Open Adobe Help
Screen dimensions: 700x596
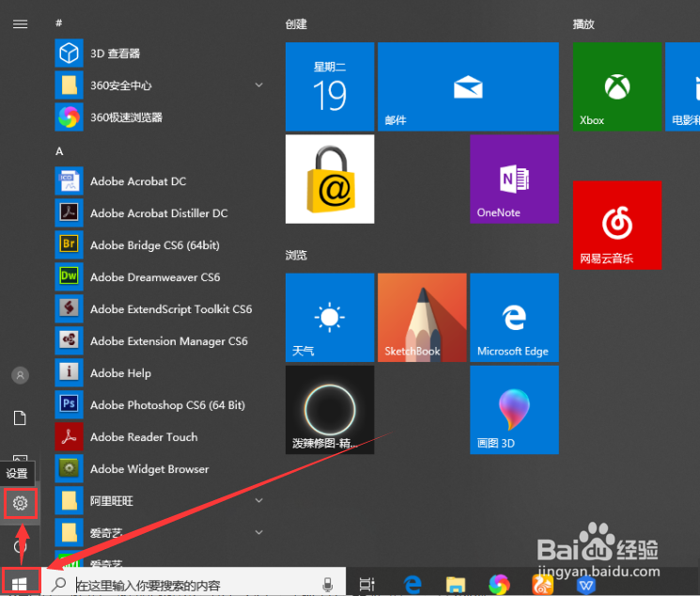(x=159, y=372)
